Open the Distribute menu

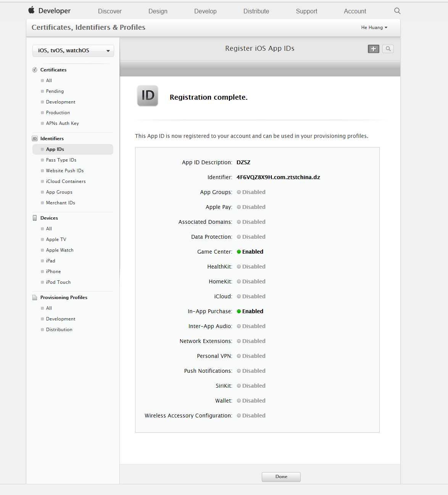(256, 11)
